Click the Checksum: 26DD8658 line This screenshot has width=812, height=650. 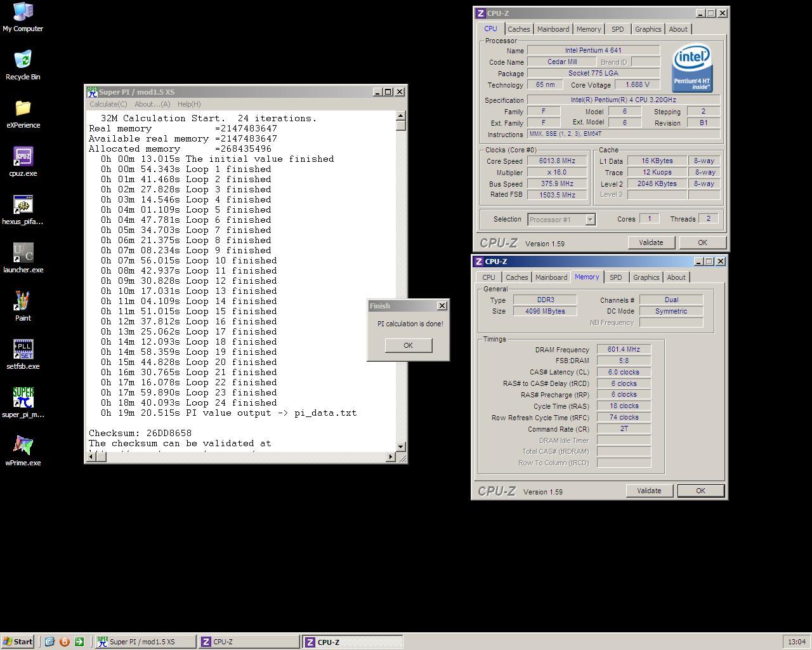140,433
